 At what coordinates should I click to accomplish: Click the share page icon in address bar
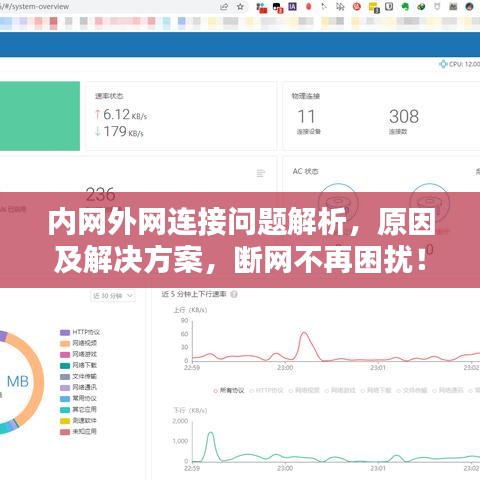(x=224, y=7)
